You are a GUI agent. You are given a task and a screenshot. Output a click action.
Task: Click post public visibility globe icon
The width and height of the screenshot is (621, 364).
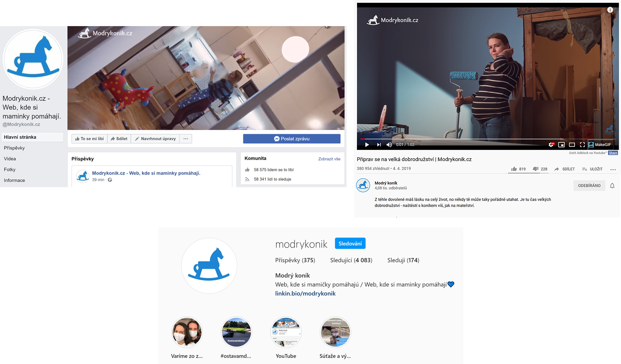110,180
